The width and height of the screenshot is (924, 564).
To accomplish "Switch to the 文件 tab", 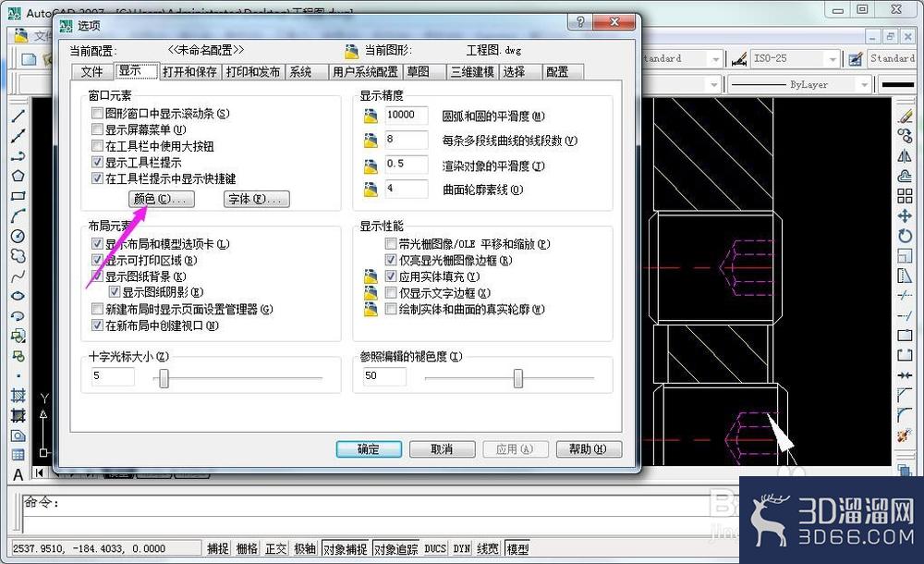I will point(91,72).
